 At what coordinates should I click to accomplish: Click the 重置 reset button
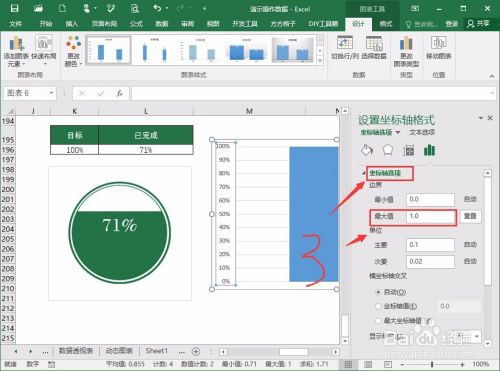pos(470,216)
